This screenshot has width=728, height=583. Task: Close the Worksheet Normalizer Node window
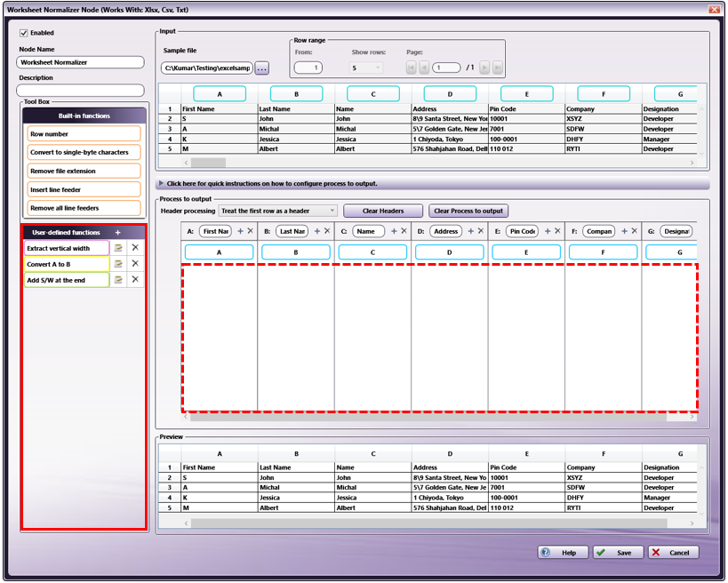pos(714,9)
